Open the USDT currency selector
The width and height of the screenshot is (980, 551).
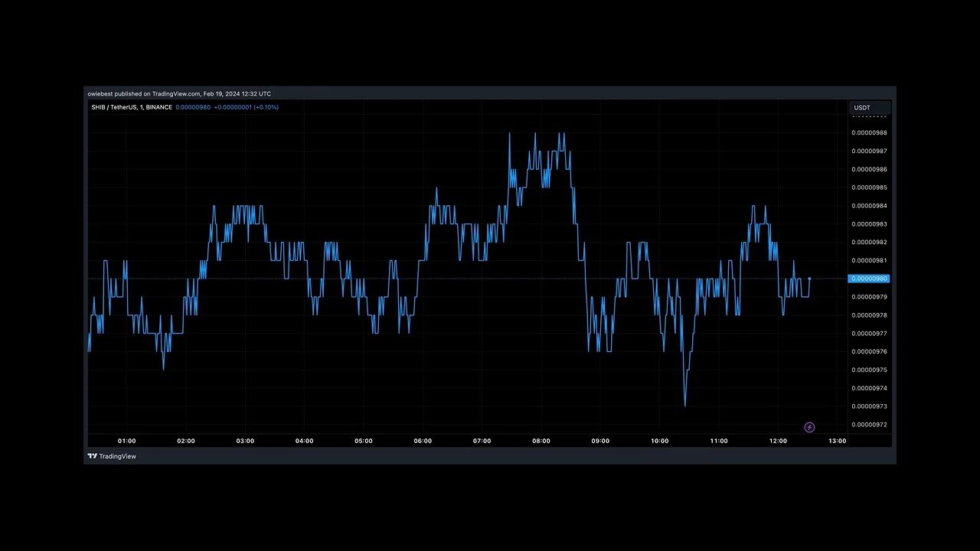click(870, 108)
